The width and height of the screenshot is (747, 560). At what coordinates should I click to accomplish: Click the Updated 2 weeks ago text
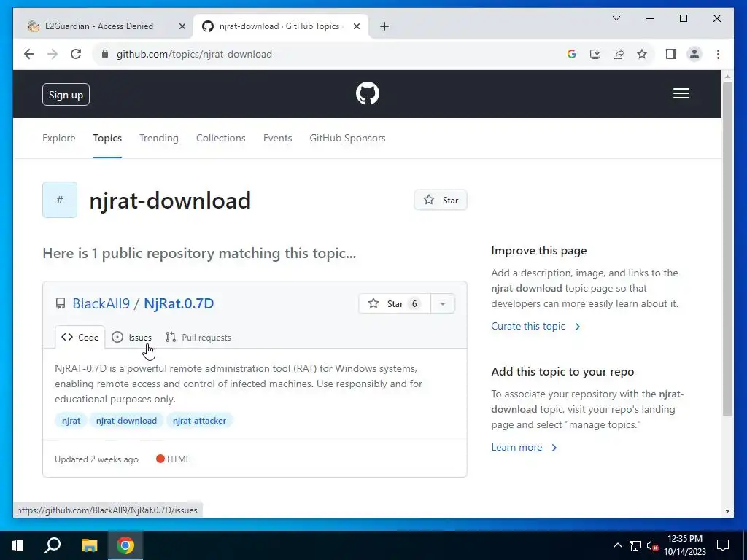tap(97, 459)
